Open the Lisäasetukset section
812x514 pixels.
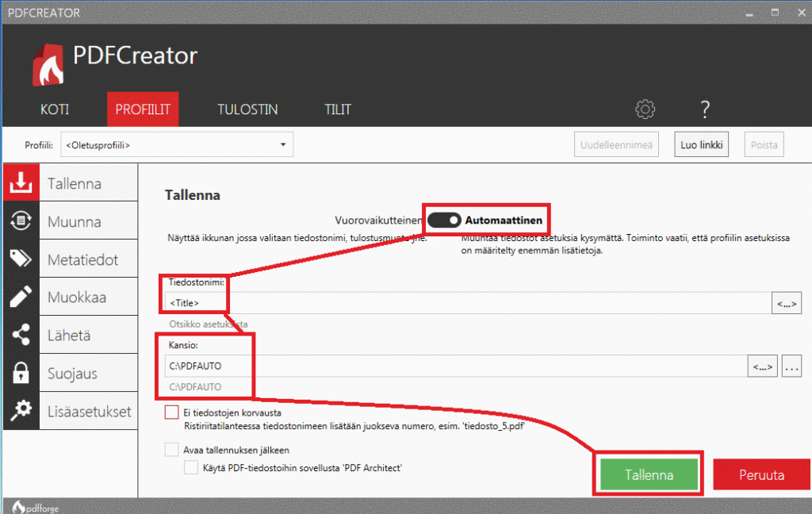pos(89,411)
